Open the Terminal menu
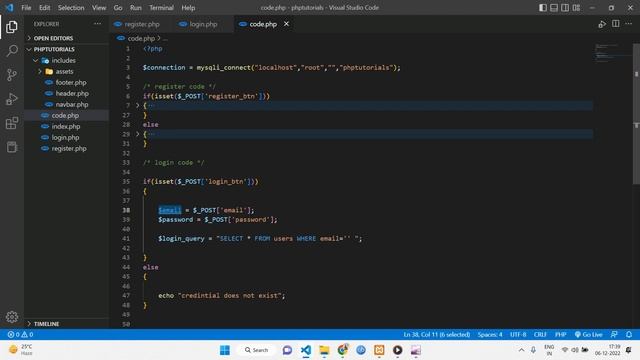 pos(161,7)
